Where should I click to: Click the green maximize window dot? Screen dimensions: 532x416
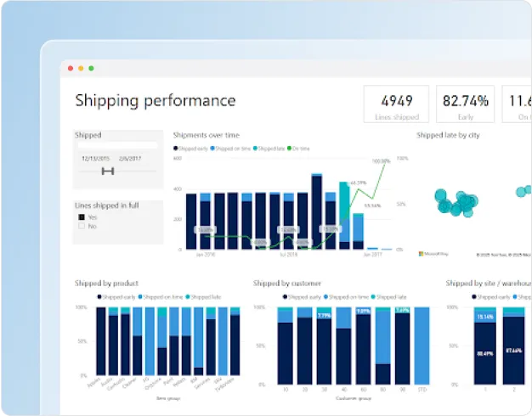click(x=91, y=69)
